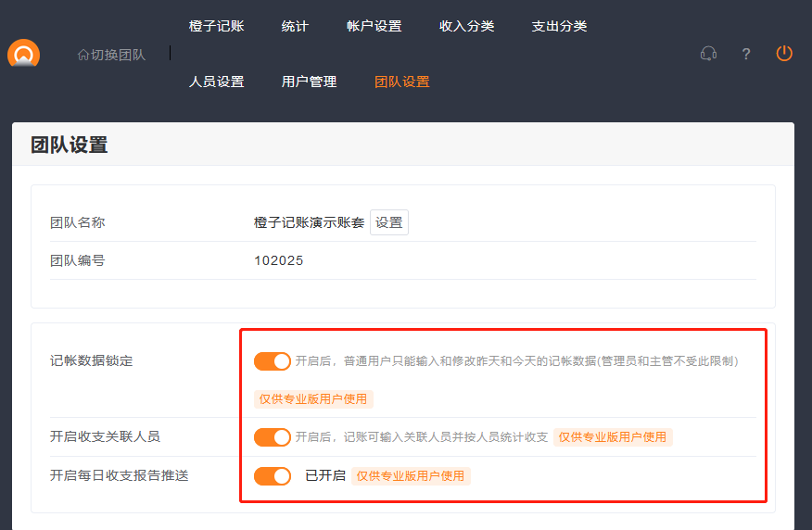Image resolution: width=812 pixels, height=530 pixels.
Task: Toggle off 开启每日收支报告推送
Action: click(273, 475)
